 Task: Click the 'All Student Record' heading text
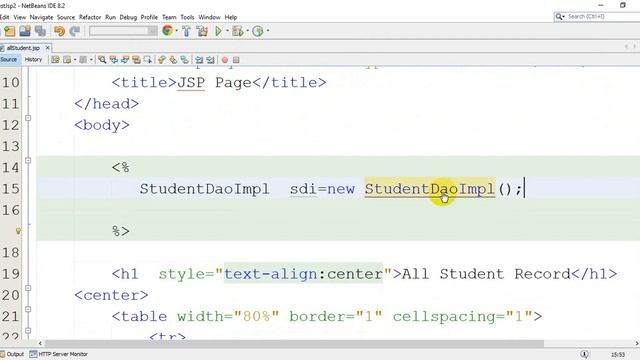click(486, 274)
